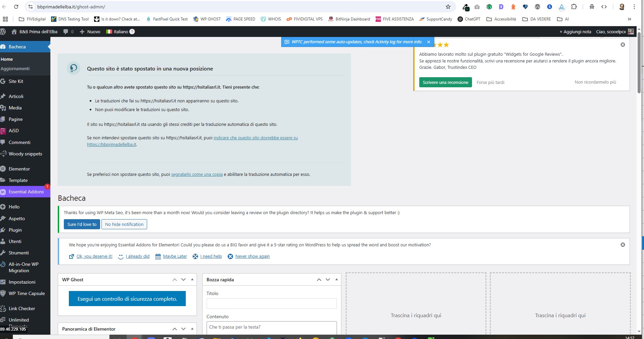This screenshot has height=339, width=644.
Task: Open Woody snippets menu
Action: 25,154
